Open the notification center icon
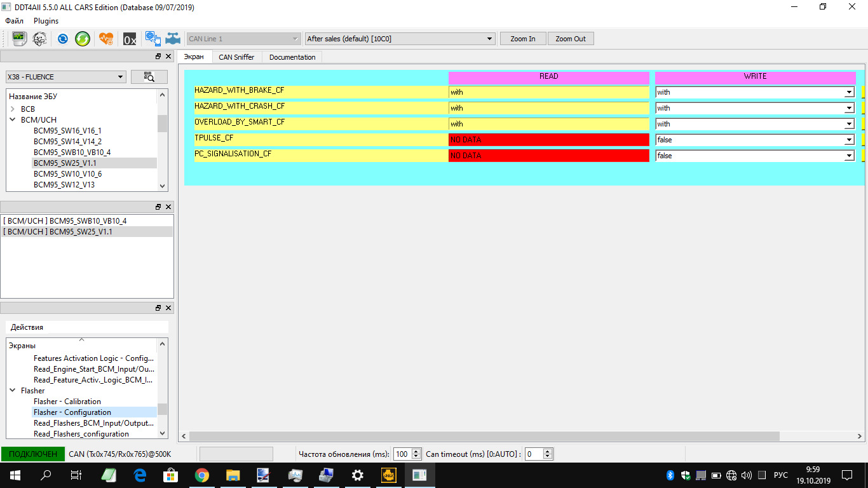 coord(847,475)
